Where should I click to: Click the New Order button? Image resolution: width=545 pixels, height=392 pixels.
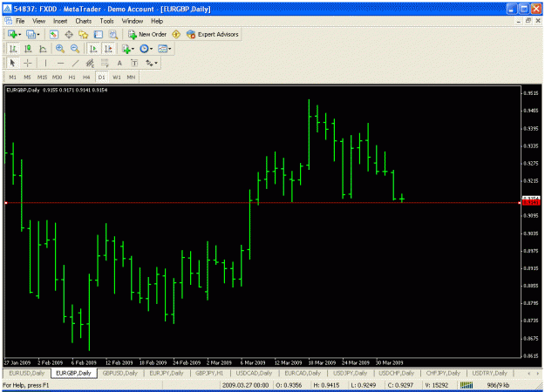pos(147,34)
